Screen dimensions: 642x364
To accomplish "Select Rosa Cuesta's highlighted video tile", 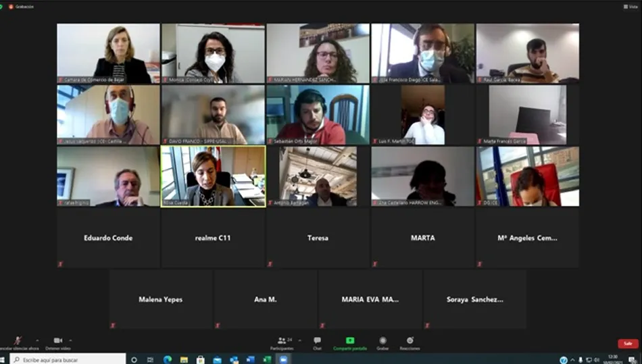I will click(x=213, y=176).
